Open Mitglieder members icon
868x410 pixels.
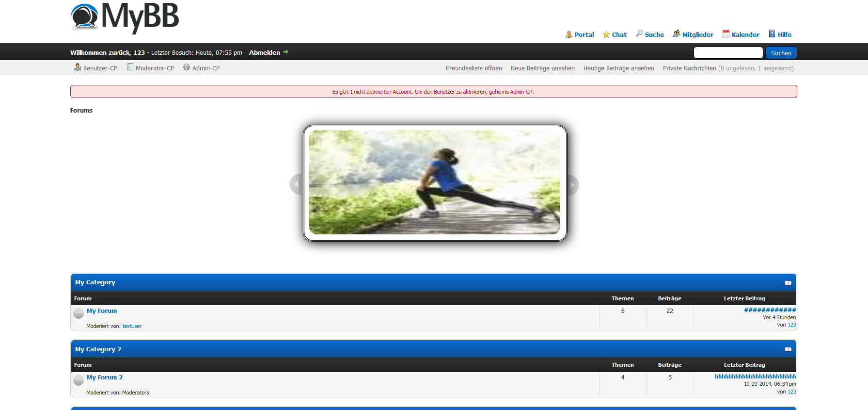click(676, 34)
